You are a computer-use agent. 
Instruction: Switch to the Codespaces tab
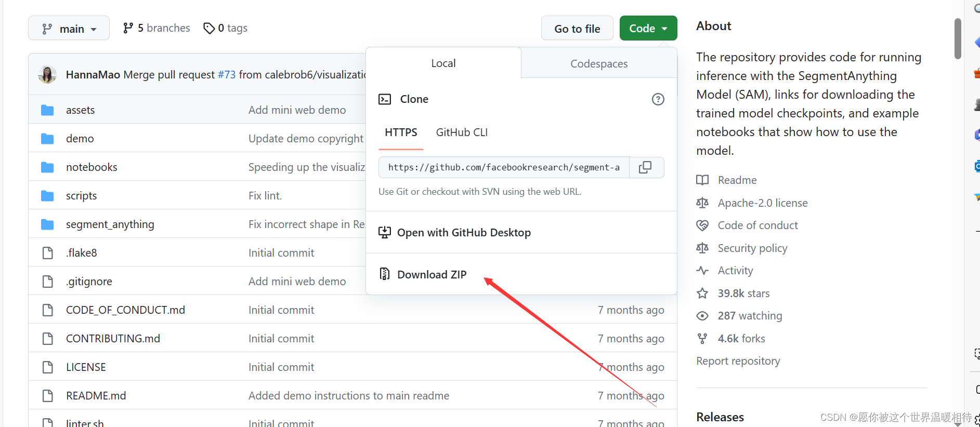pos(599,63)
